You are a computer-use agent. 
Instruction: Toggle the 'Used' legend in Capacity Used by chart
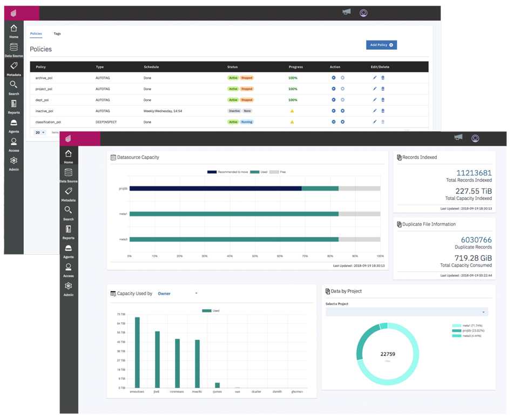[x=211, y=311]
